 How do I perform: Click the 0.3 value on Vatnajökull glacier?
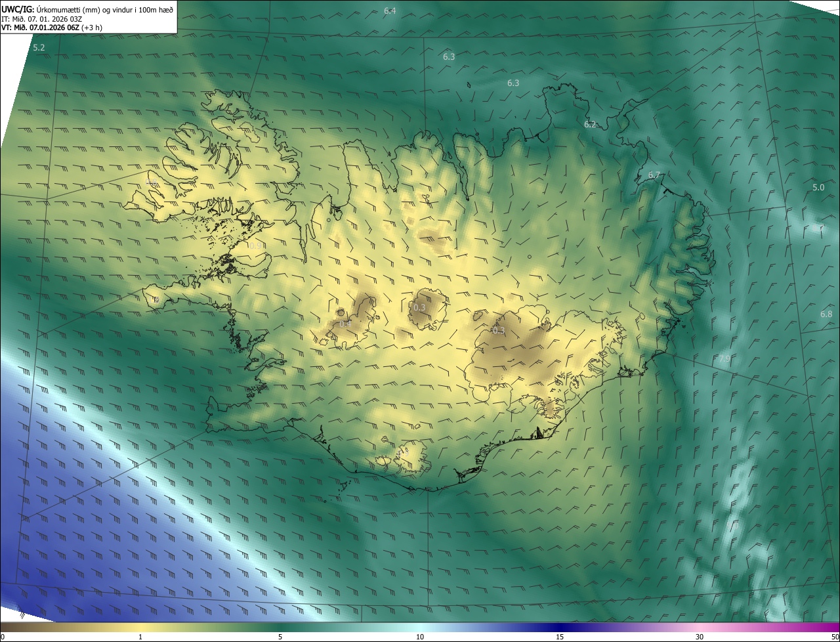499,330
